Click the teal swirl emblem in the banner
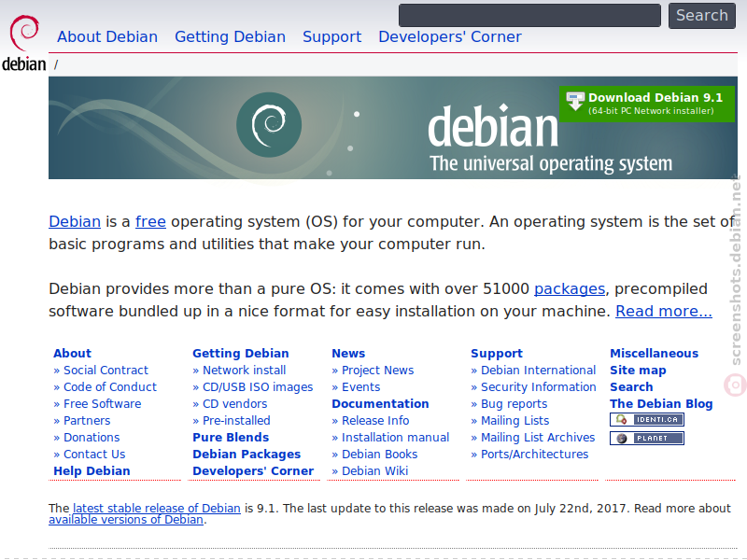The width and height of the screenshot is (747, 560). tap(269, 125)
